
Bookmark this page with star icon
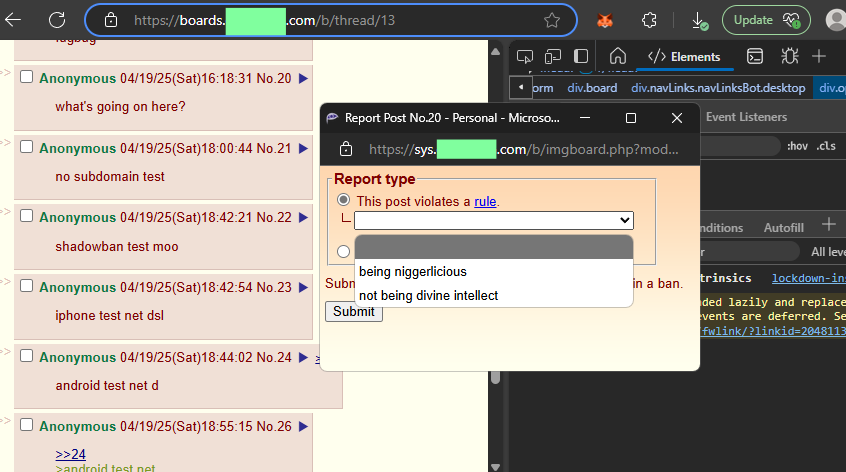(552, 20)
